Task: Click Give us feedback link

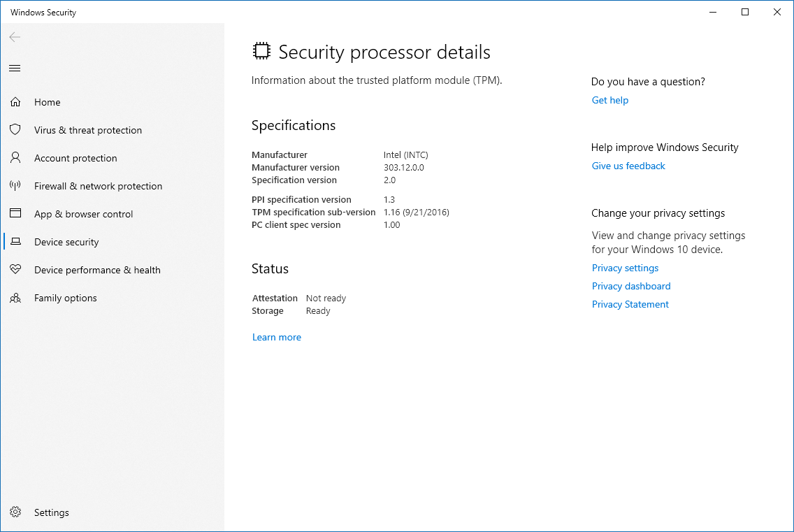Action: pyautogui.click(x=628, y=166)
